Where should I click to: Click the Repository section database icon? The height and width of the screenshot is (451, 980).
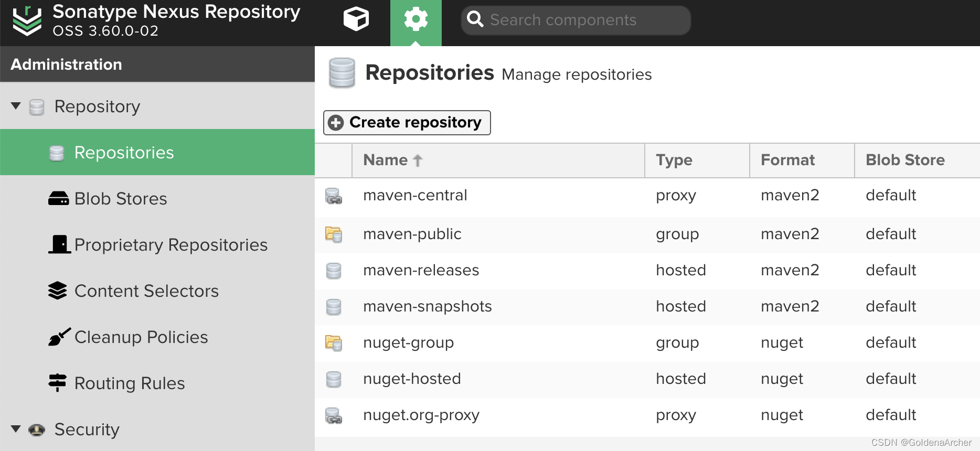[37, 107]
